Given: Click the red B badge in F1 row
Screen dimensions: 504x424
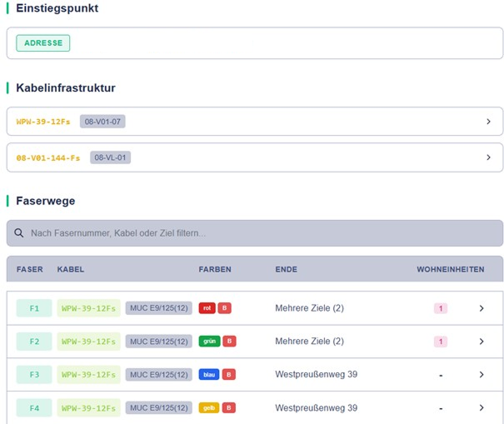Looking at the screenshot, I should [225, 308].
